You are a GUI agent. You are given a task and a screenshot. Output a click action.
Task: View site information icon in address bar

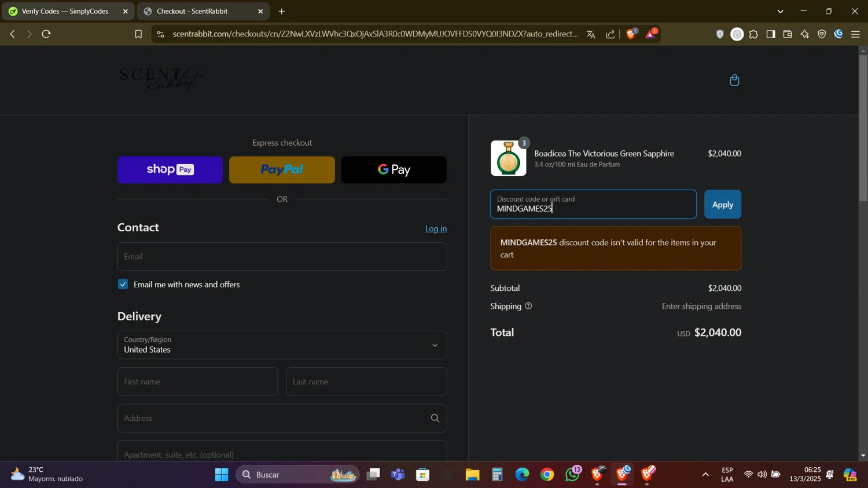[160, 34]
